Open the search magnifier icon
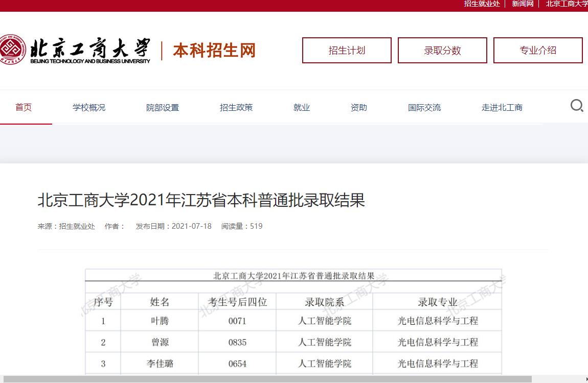This screenshot has width=588, height=383. click(577, 106)
